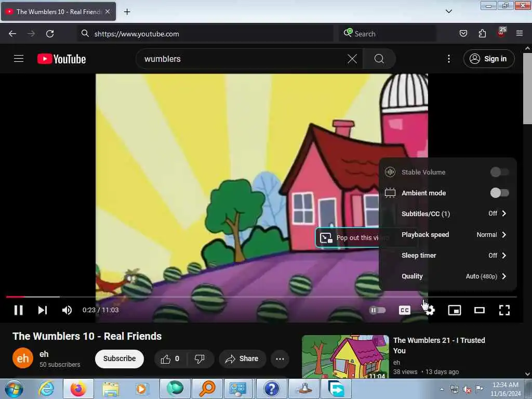Open Firefox from the taskbar

[78, 389]
